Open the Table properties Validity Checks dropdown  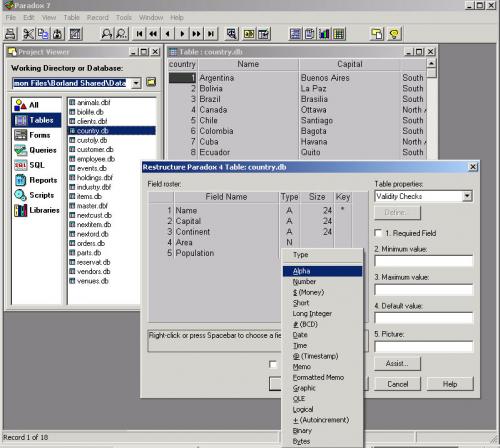(467, 196)
